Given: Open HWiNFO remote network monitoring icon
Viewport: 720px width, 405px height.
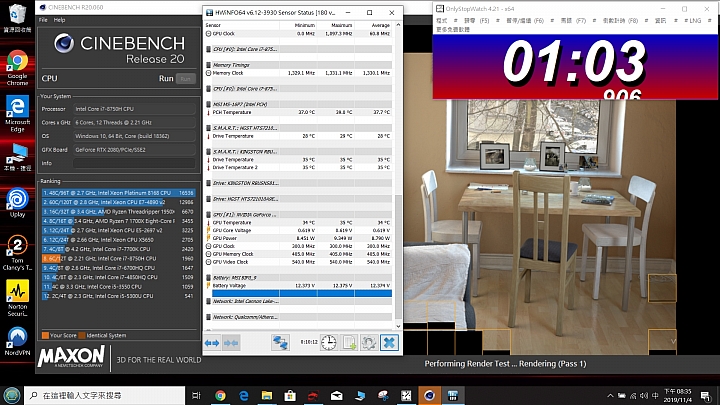Looking at the screenshot, I should (x=280, y=343).
